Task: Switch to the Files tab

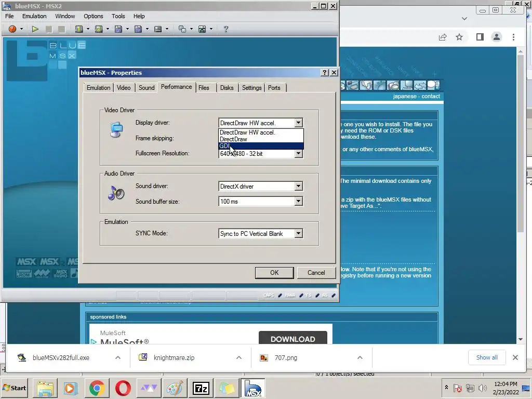Action: tap(204, 88)
